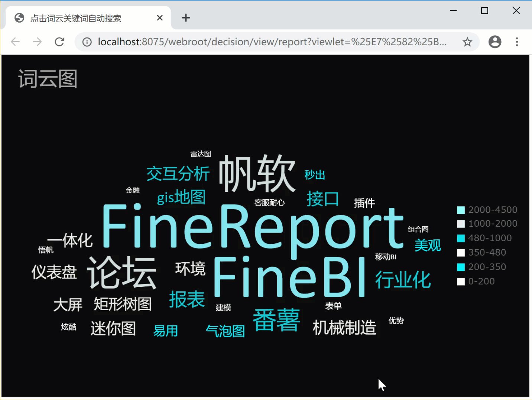Click the 气泡图 keyword
The image size is (532, 400).
click(x=226, y=331)
